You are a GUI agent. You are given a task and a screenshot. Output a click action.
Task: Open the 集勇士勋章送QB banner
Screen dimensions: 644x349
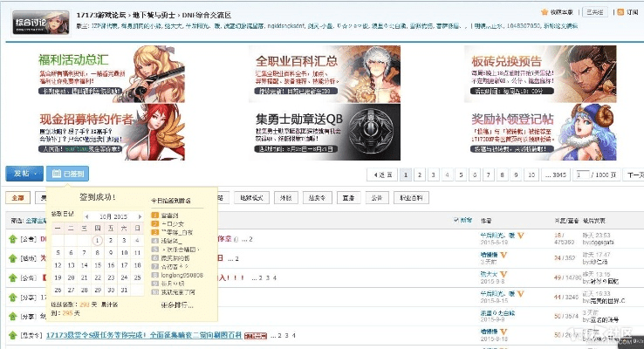325,132
